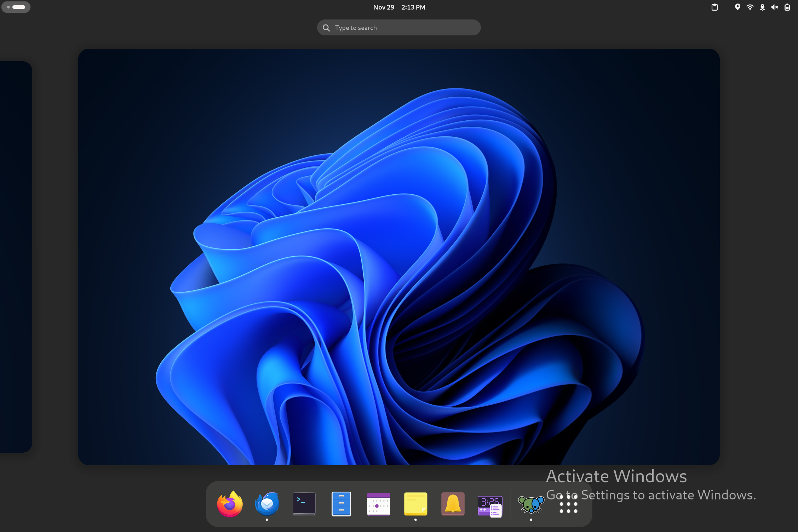Select the main workspace wallpaper thumbnail

399,257
